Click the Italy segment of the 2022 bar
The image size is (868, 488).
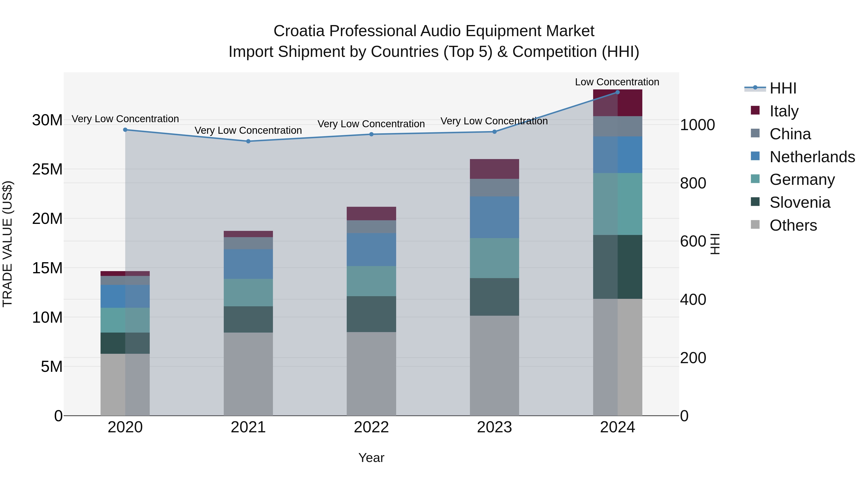[371, 214]
